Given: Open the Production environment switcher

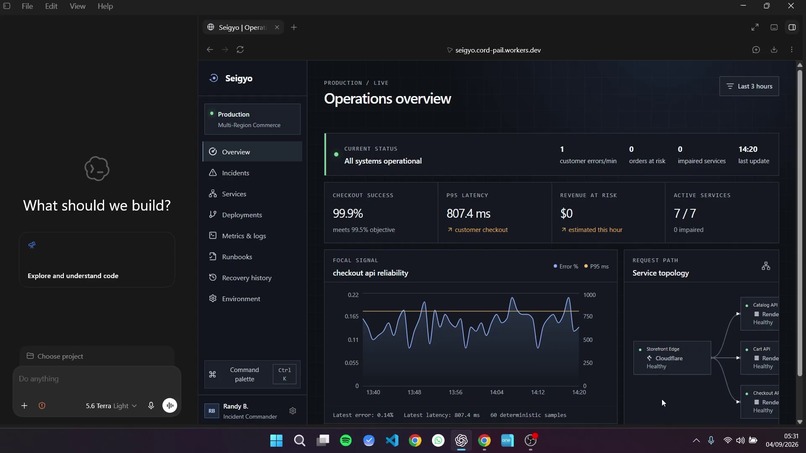Looking at the screenshot, I should point(252,119).
